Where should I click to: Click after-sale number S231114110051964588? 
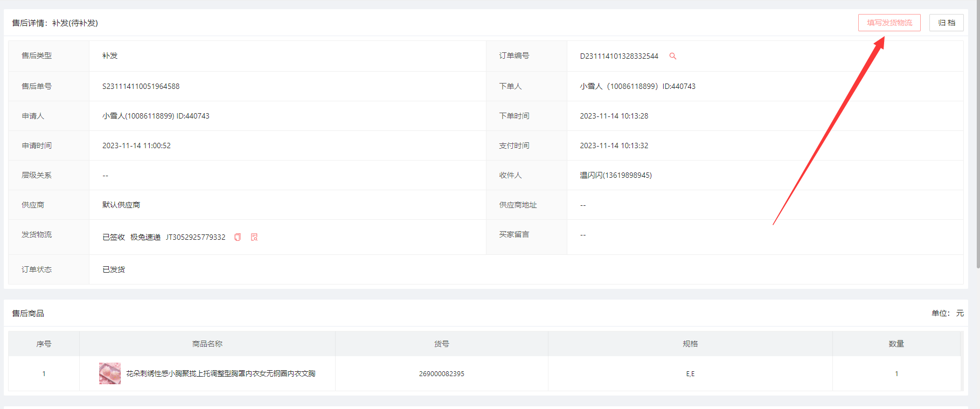[x=141, y=86]
